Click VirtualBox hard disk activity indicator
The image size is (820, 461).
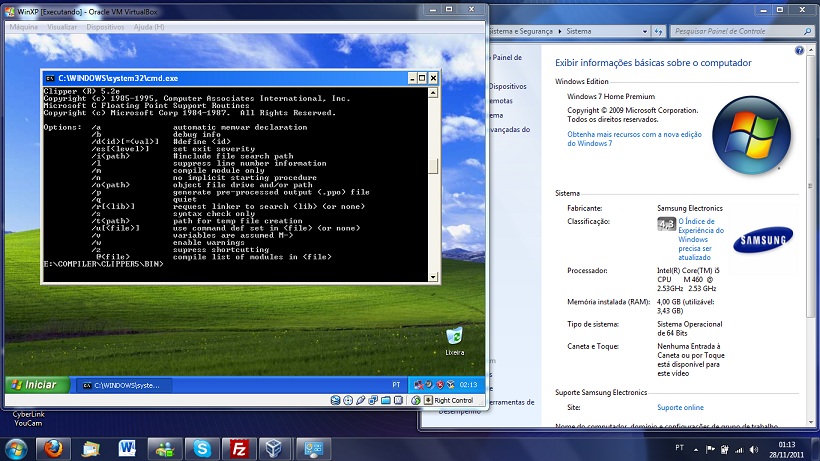(x=335, y=400)
